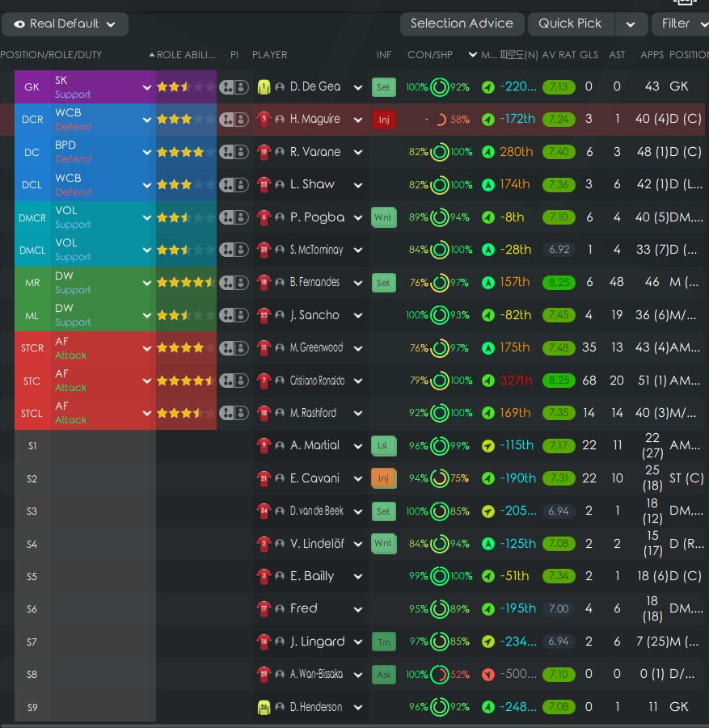Open role dropdown for DC BPD Defend

point(147,152)
